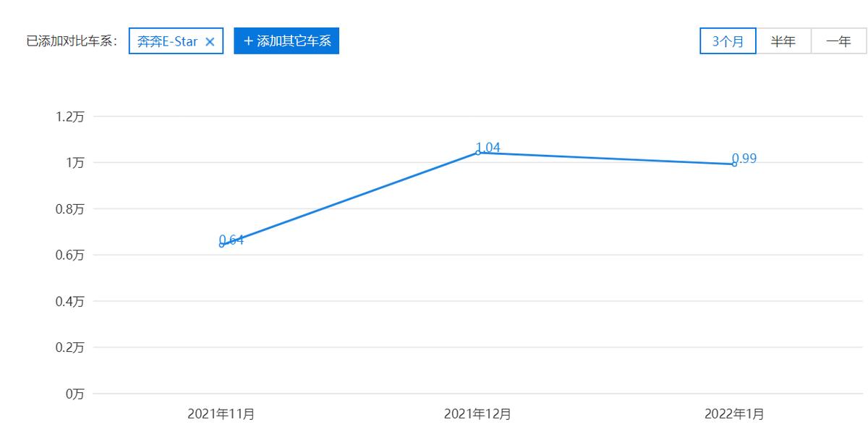The height and width of the screenshot is (430, 868).
Task: Select the 半年 time range tab
Action: (x=783, y=41)
